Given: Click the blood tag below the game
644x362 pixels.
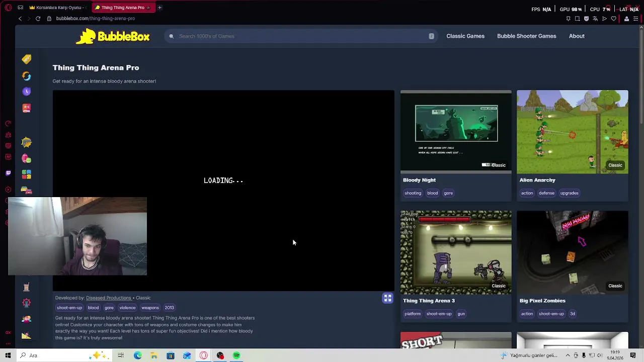Looking at the screenshot, I should pos(94,308).
